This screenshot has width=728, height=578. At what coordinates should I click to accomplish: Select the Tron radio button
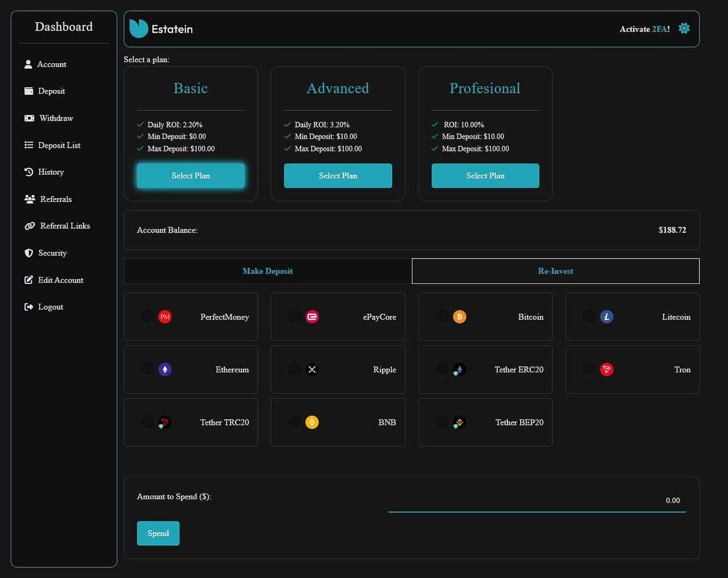tap(589, 369)
